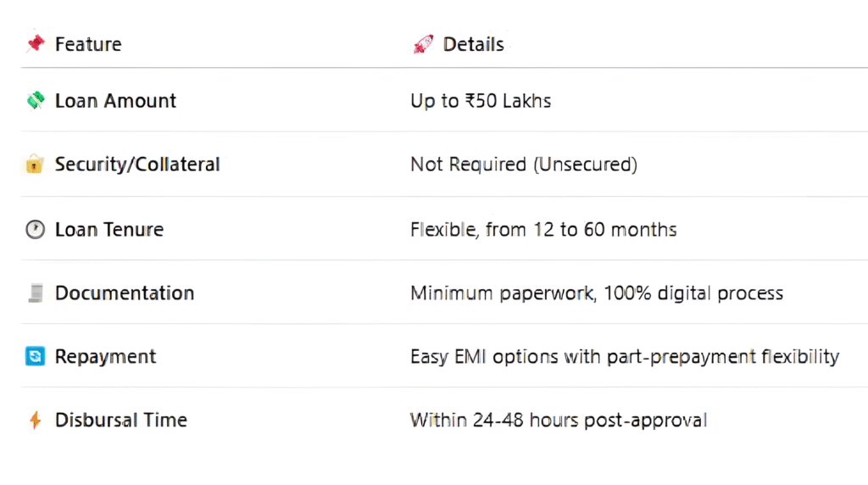The height and width of the screenshot is (485, 868).
Task: Click 'Within 24-48 hours post-approval' text
Action: 559,420
